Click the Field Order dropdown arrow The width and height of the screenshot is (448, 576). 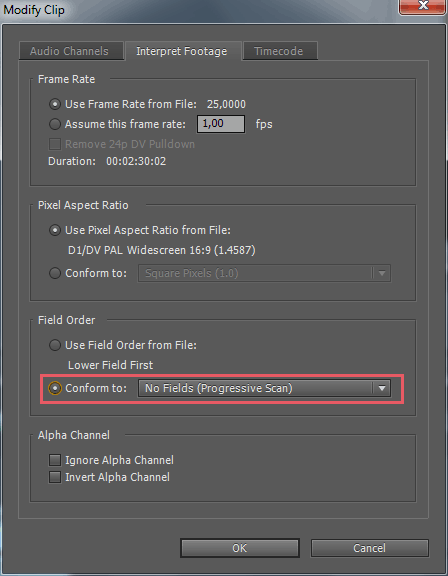pos(382,388)
